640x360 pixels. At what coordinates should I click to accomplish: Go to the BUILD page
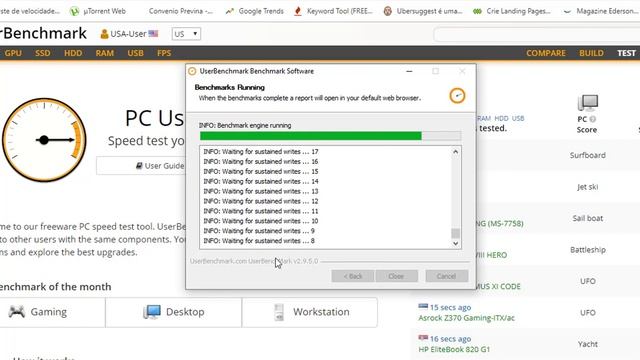(591, 53)
